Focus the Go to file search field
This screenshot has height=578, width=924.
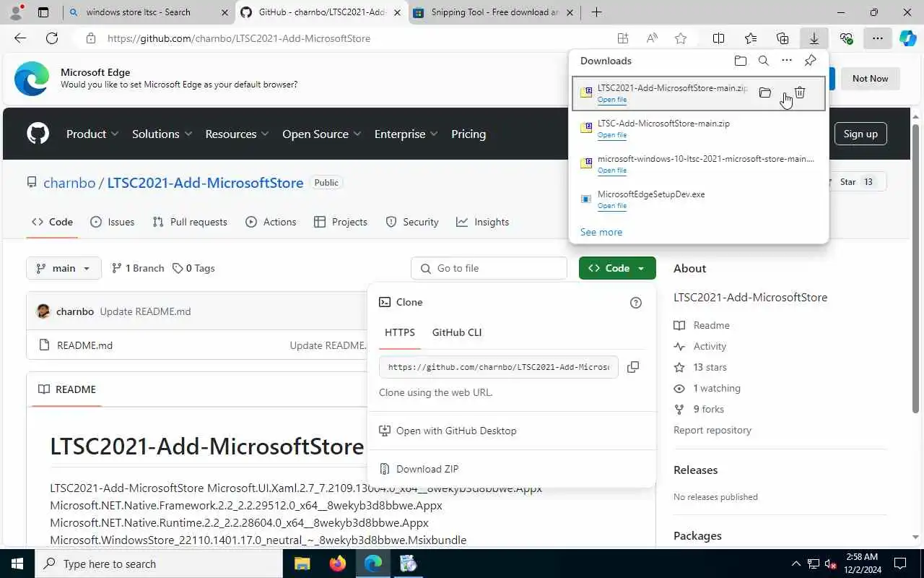[489, 268]
